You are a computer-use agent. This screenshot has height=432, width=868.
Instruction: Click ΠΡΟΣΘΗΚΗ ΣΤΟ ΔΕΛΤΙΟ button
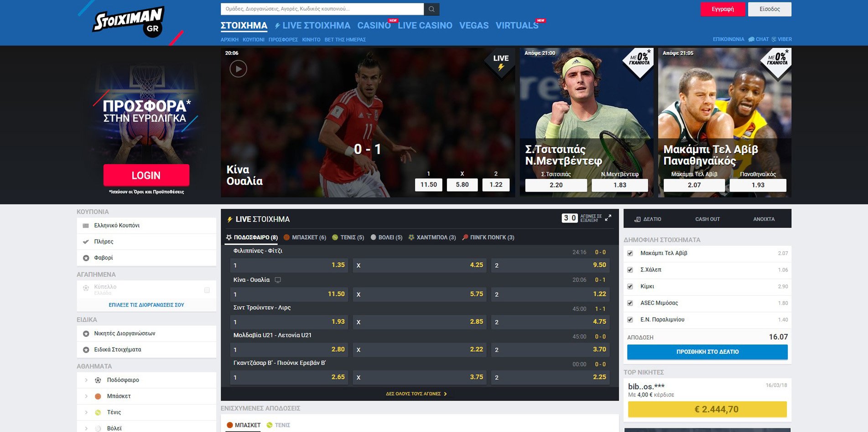tap(707, 352)
